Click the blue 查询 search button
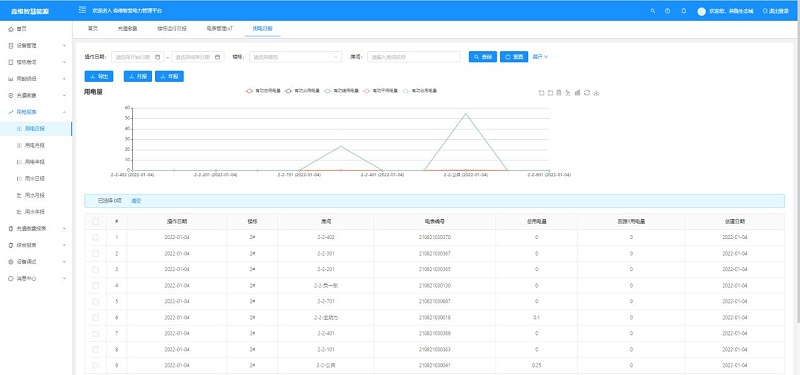The height and width of the screenshot is (375, 800). [x=483, y=57]
